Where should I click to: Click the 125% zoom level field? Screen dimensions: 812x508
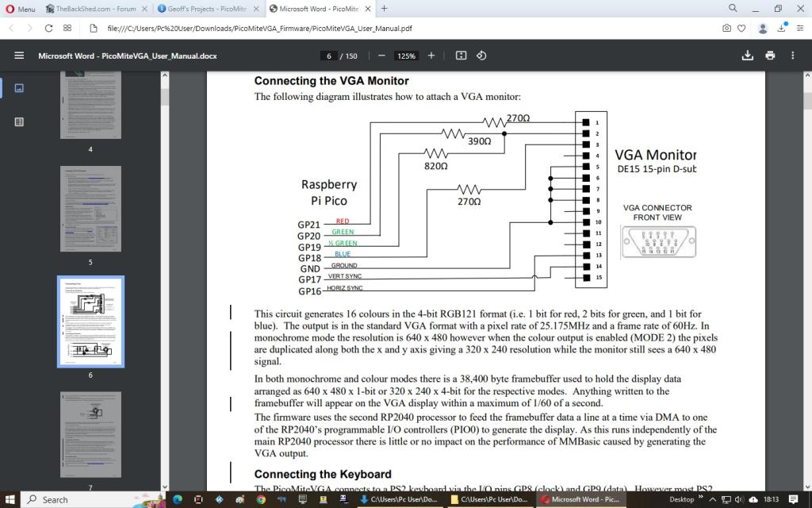point(407,56)
